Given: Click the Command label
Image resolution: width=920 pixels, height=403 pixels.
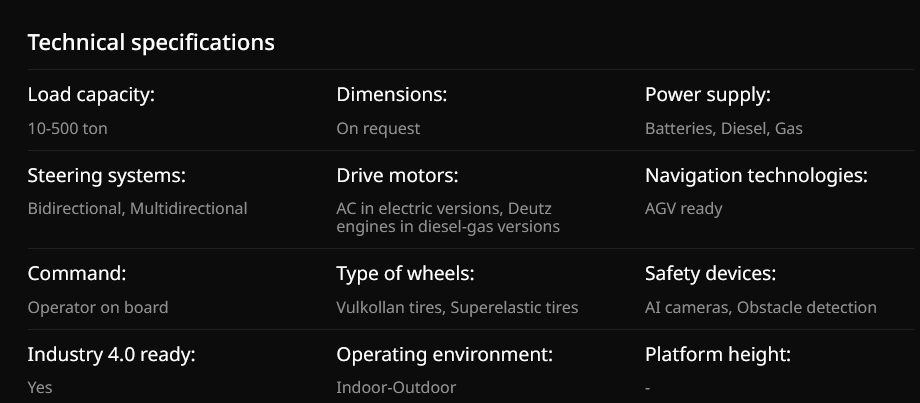Looking at the screenshot, I should 77,274.
